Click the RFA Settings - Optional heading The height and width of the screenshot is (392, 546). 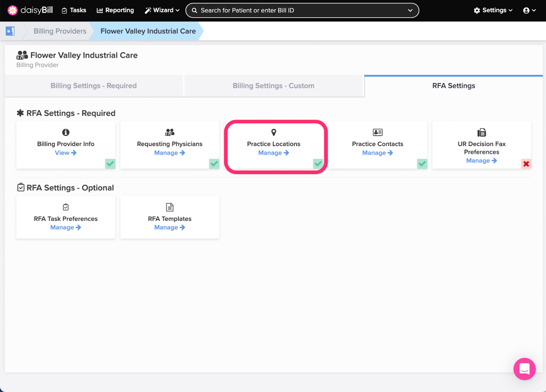point(70,188)
